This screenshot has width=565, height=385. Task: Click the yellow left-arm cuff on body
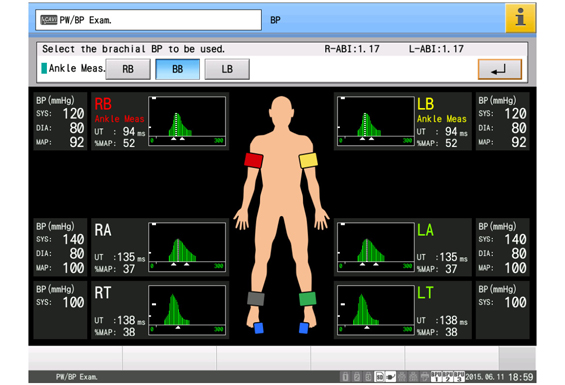308,160
